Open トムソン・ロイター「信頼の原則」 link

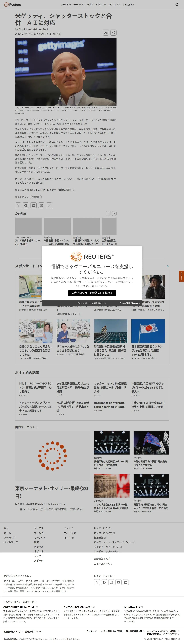click(x=55, y=190)
